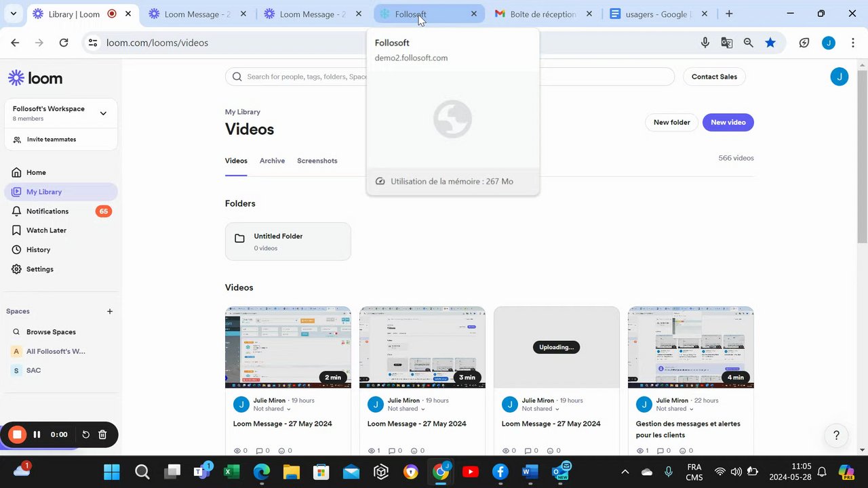Reload the page
This screenshot has width=868, height=488.
point(64,43)
